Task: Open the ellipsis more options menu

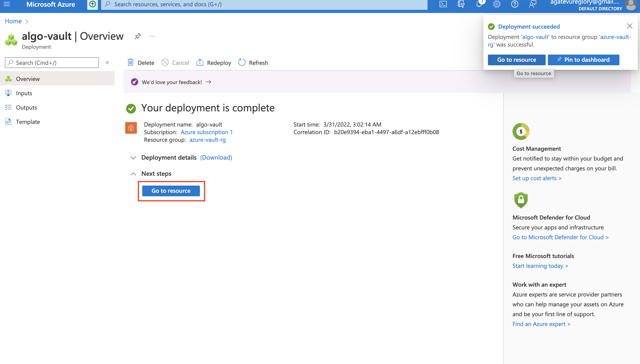Action: 152,36
